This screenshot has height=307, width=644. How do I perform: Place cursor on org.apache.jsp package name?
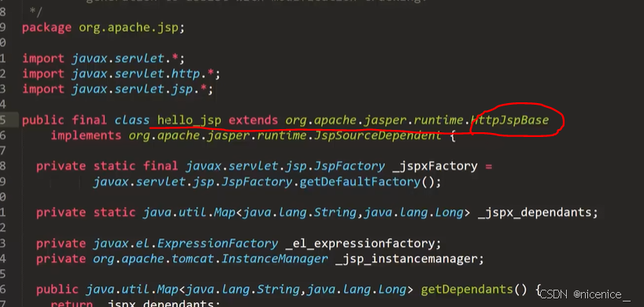129,28
